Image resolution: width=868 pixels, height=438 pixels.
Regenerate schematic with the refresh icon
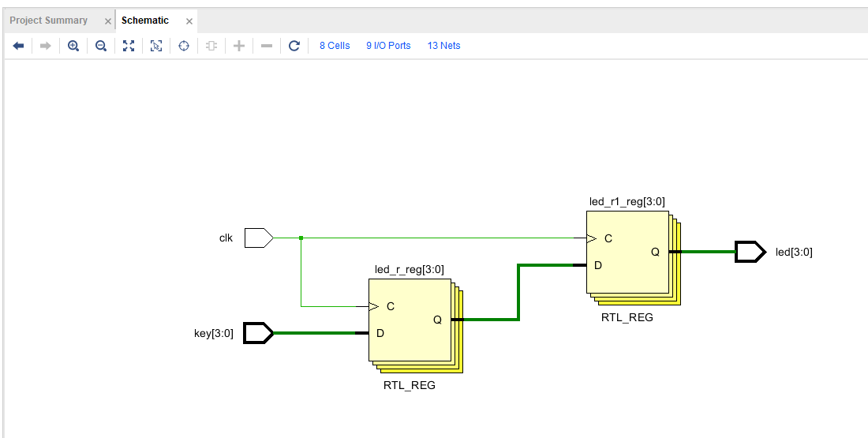point(294,46)
